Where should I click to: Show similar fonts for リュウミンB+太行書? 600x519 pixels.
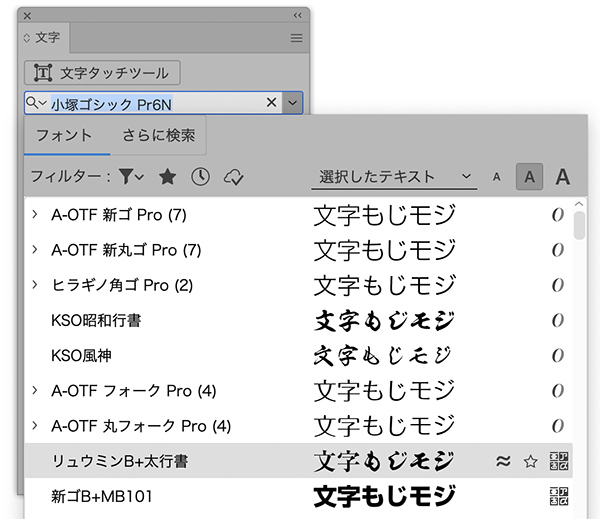coord(503,461)
